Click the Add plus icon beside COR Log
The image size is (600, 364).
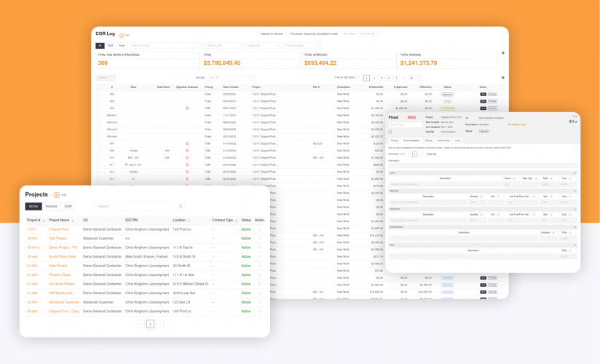[x=122, y=35]
